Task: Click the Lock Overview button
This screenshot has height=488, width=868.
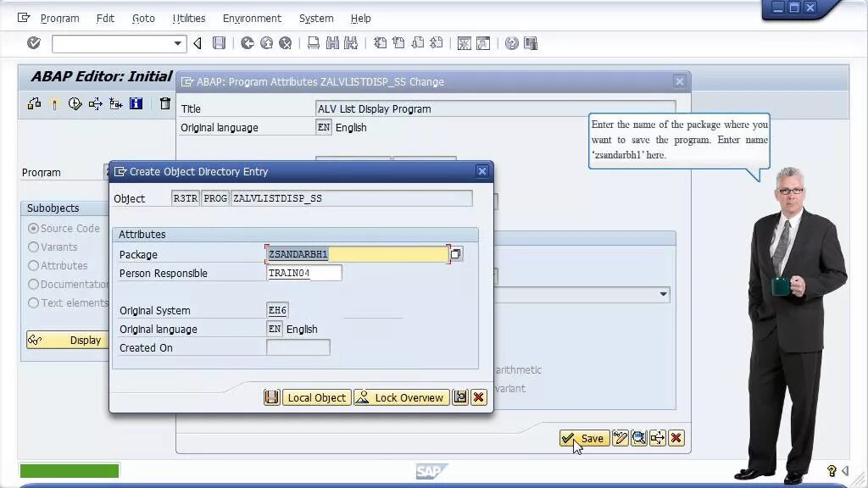Action: pyautogui.click(x=401, y=397)
